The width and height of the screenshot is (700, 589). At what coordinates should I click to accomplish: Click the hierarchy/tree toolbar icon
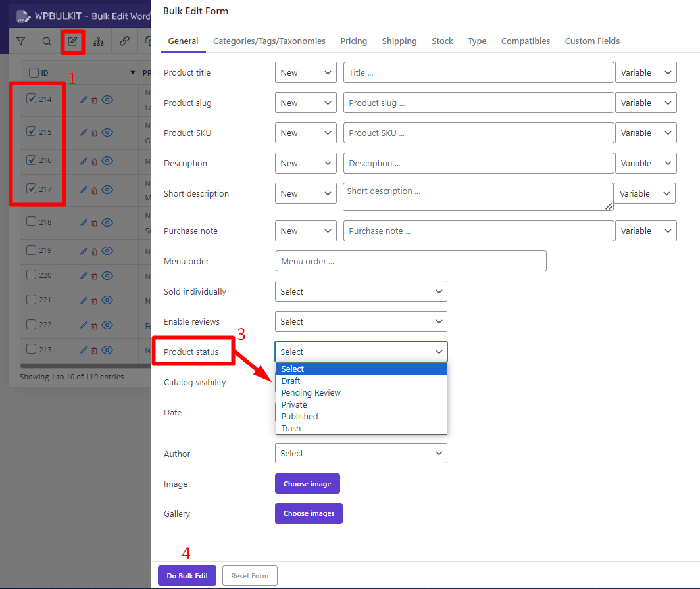click(99, 41)
